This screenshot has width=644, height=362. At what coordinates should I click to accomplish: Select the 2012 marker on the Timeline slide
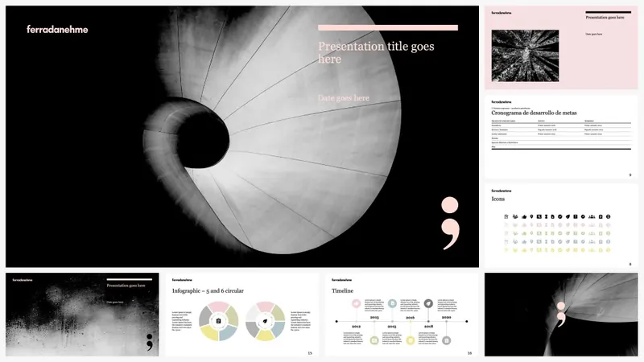point(356,327)
